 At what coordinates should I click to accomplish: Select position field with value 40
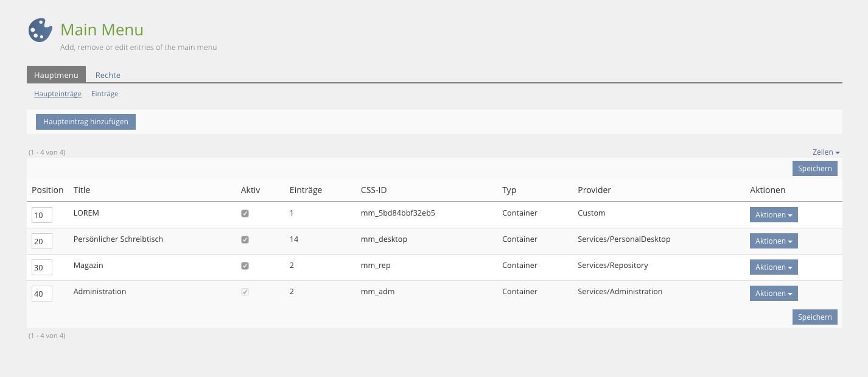coord(41,294)
